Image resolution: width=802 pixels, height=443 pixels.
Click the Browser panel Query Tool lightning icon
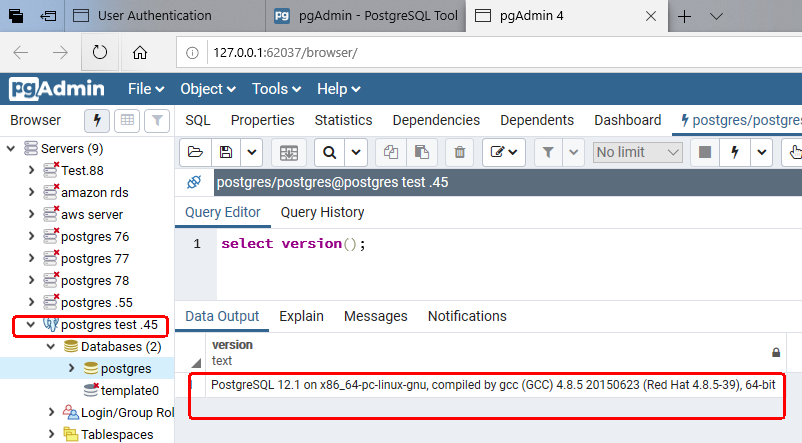(97, 121)
